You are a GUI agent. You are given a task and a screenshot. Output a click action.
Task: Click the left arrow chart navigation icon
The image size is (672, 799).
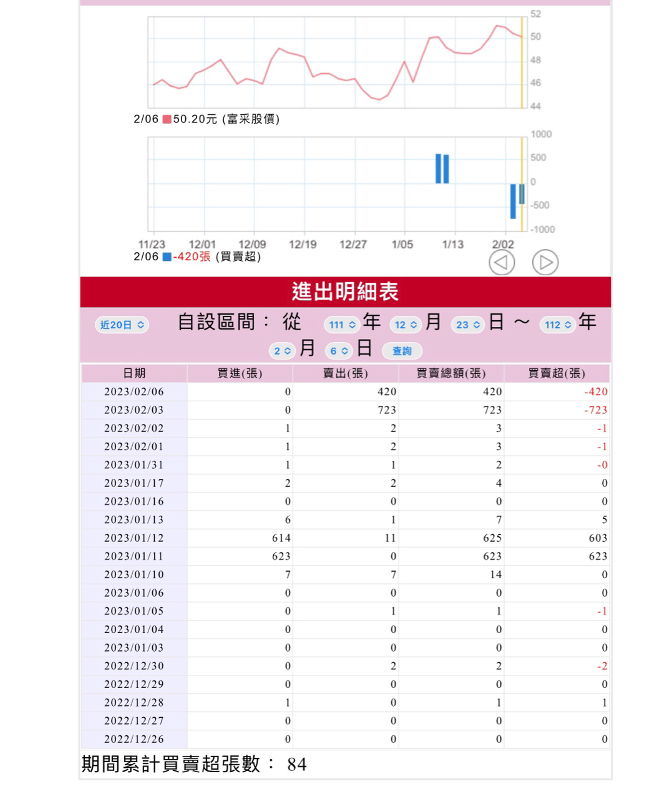point(501,263)
